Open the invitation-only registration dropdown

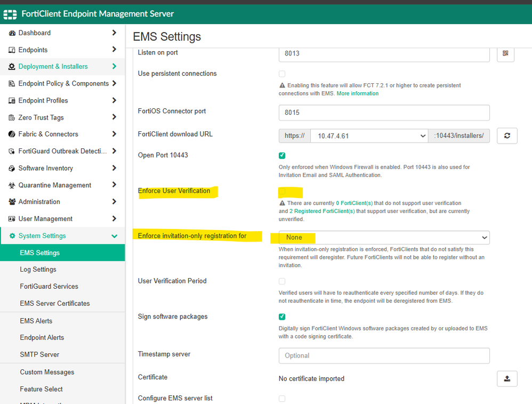[384, 237]
